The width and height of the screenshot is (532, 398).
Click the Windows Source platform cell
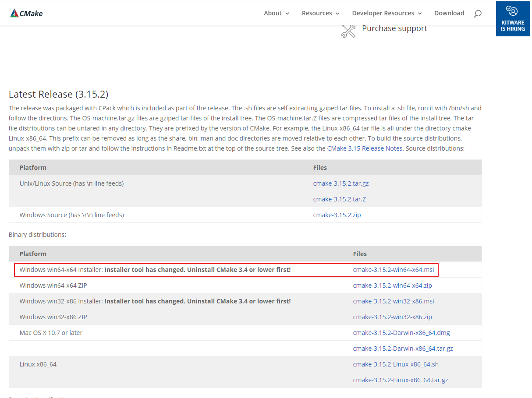click(71, 215)
